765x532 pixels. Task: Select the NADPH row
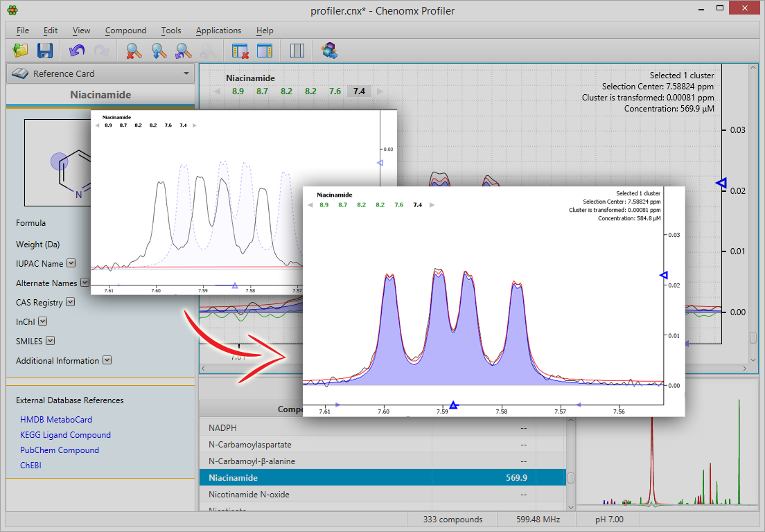click(382, 427)
